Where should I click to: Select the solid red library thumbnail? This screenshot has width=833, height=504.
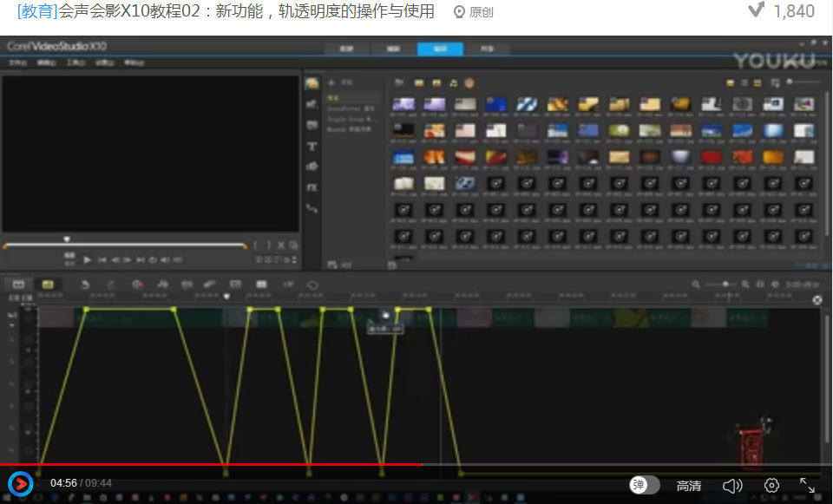[x=712, y=157]
